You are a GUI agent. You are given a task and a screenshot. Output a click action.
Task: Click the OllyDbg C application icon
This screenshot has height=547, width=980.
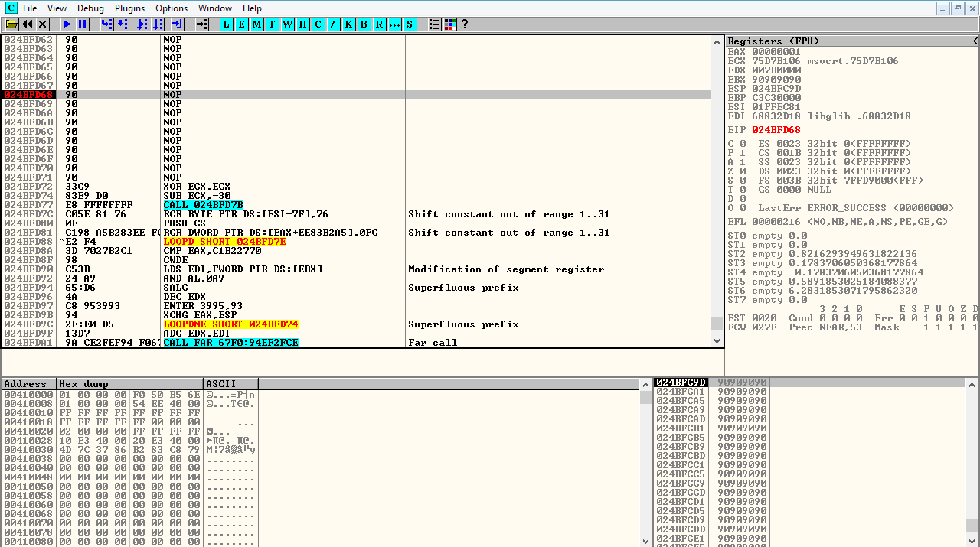pos(11,8)
